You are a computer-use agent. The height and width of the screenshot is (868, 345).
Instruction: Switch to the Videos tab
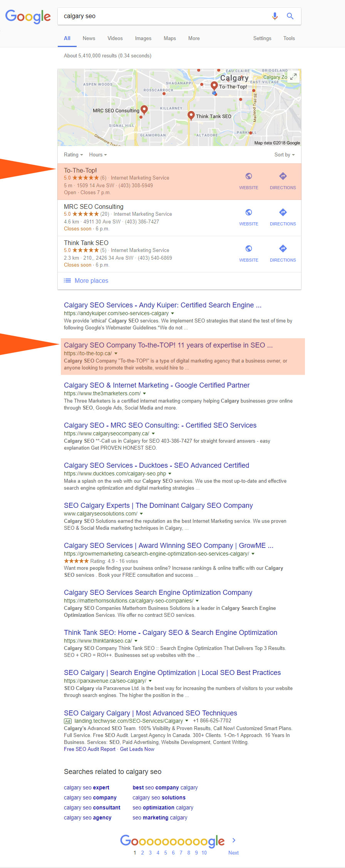pyautogui.click(x=115, y=38)
